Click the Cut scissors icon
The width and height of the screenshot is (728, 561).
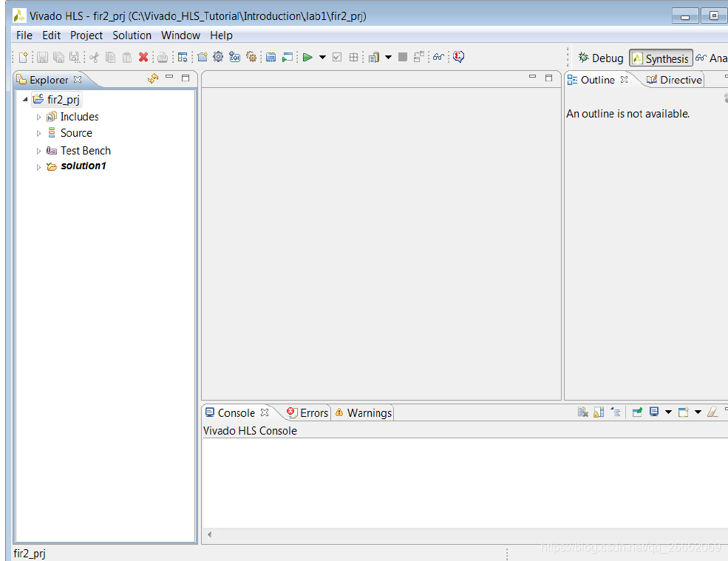point(95,57)
